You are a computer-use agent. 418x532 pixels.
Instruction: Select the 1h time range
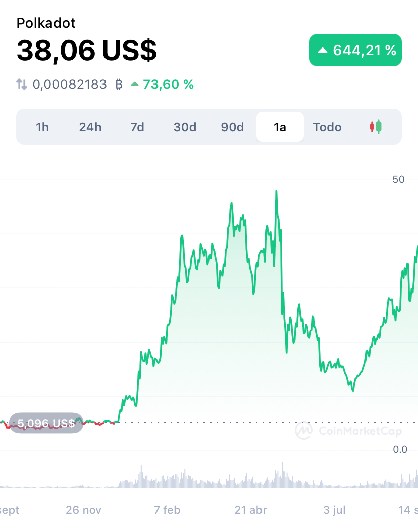43,127
